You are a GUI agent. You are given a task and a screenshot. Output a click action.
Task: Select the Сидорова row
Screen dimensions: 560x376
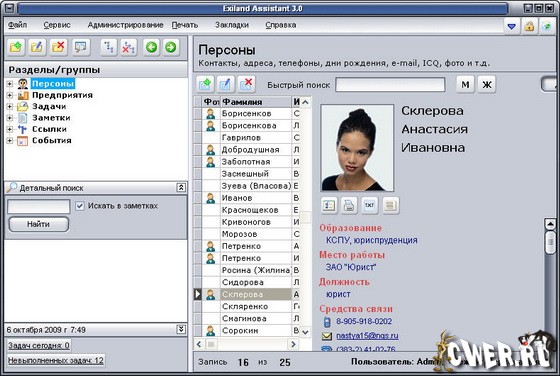[247, 282]
